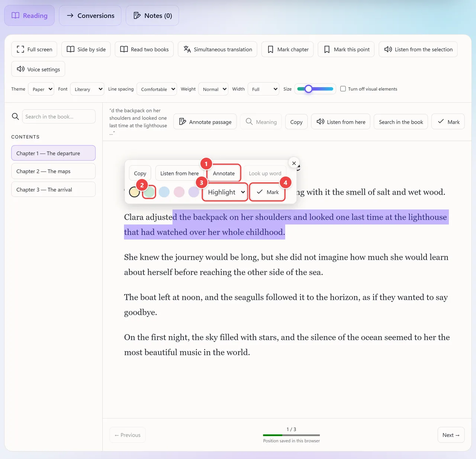
Task: Open the Conversions tab
Action: click(90, 16)
